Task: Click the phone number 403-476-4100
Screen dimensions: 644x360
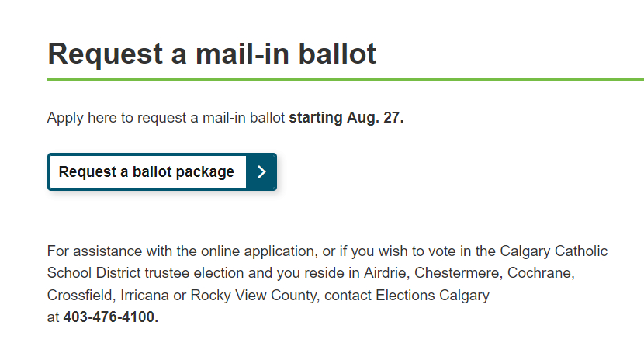Action: pos(110,317)
